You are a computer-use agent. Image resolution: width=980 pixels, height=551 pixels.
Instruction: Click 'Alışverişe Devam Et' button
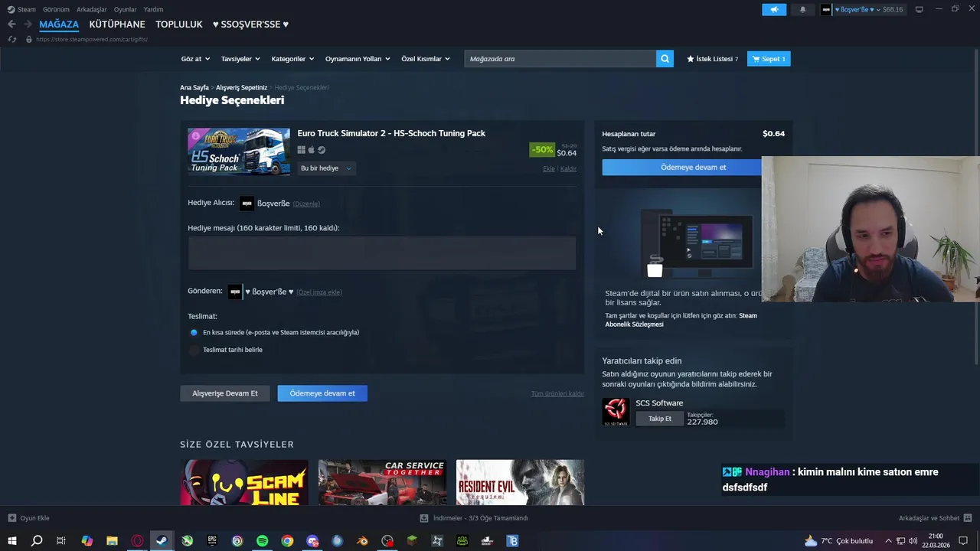point(225,393)
